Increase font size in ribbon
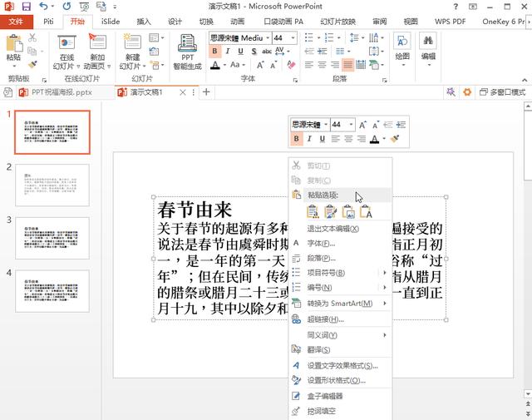 pyautogui.click(x=260, y=65)
